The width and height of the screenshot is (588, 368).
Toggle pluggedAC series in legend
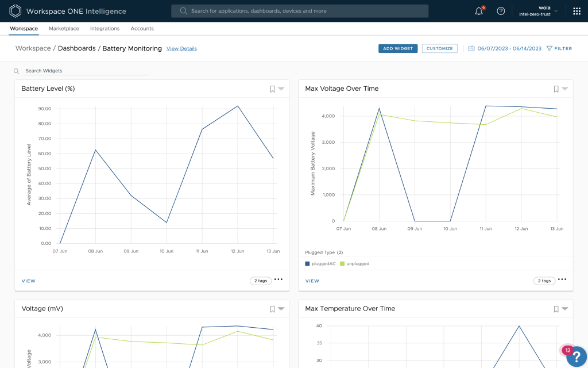point(322,263)
